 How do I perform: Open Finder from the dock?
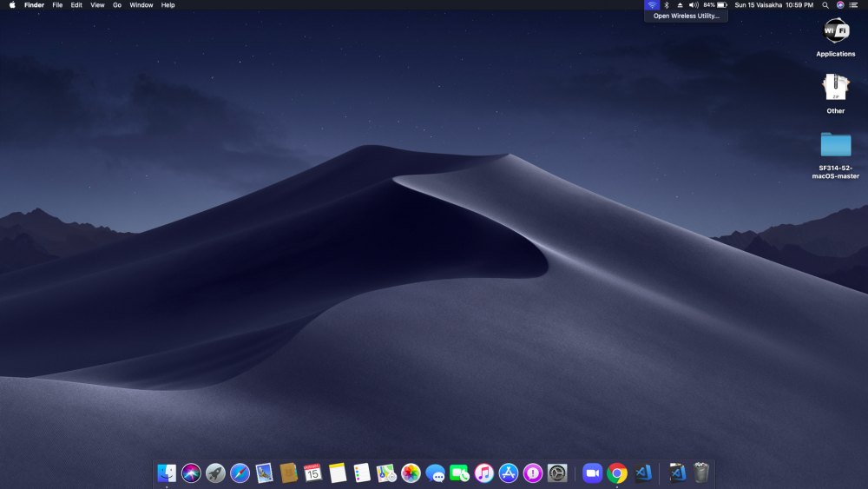pos(167,473)
